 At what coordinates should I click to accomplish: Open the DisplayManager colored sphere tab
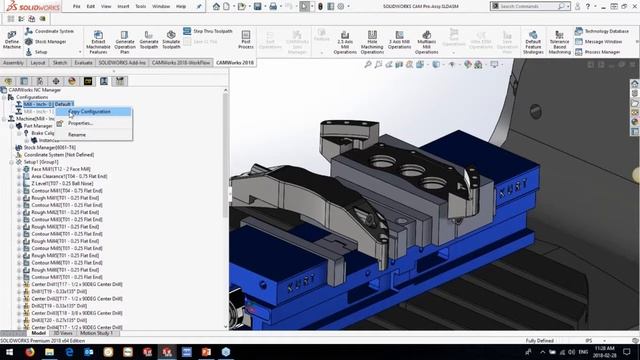[x=72, y=81]
